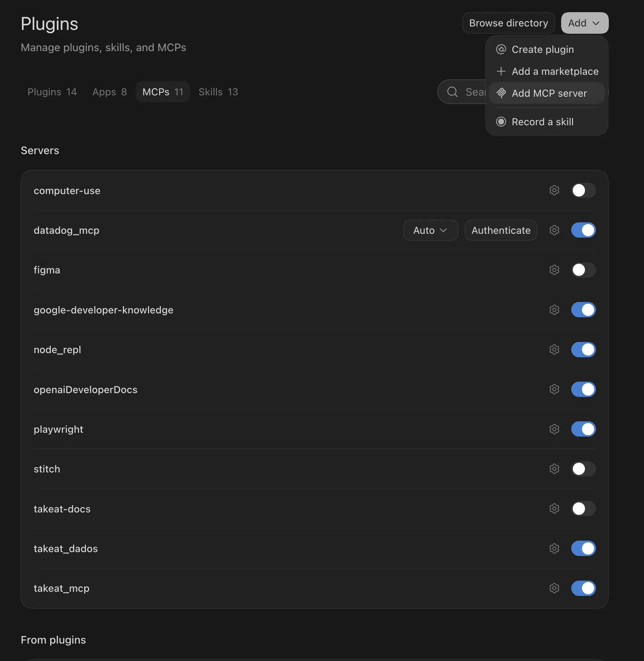The height and width of the screenshot is (661, 644).
Task: Turn off google-developer-knowledge toggle
Action: click(x=583, y=310)
